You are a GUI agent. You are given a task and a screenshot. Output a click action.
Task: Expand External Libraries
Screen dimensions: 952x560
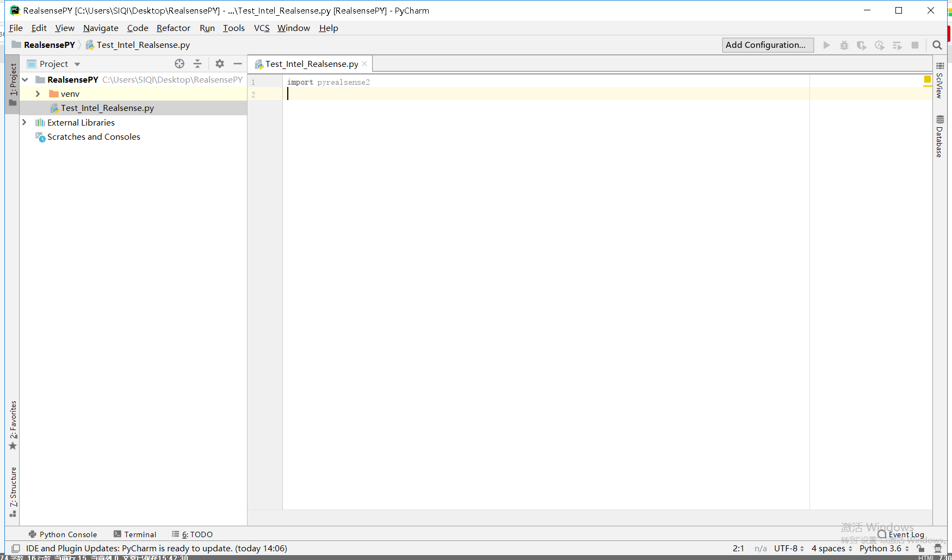tap(24, 122)
